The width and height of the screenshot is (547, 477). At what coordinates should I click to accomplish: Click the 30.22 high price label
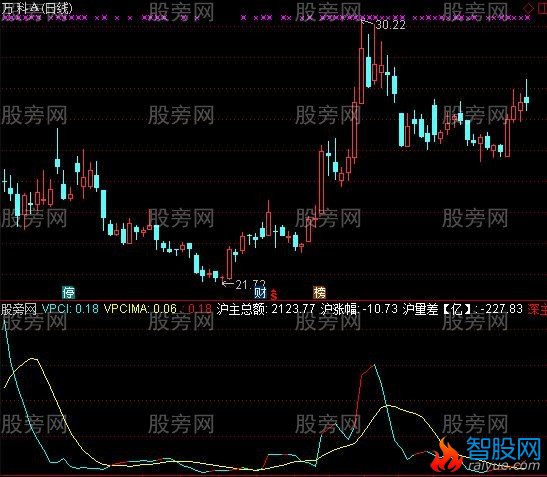click(x=391, y=25)
